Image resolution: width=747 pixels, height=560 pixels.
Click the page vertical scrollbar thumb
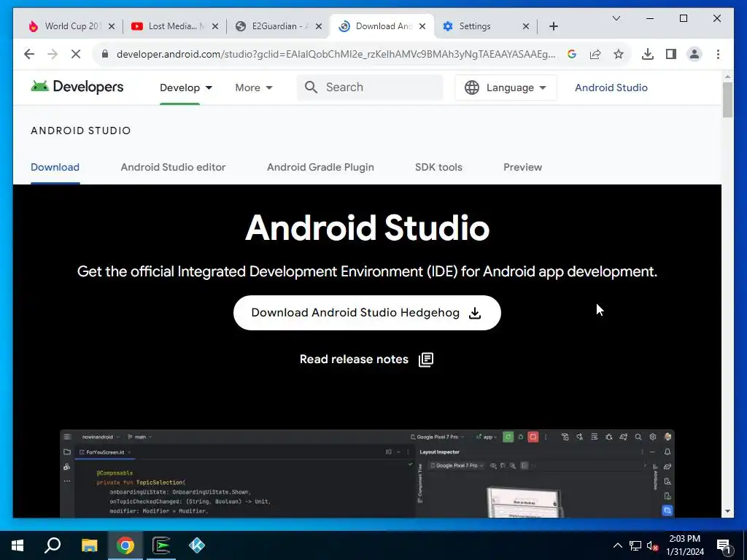tap(727, 100)
